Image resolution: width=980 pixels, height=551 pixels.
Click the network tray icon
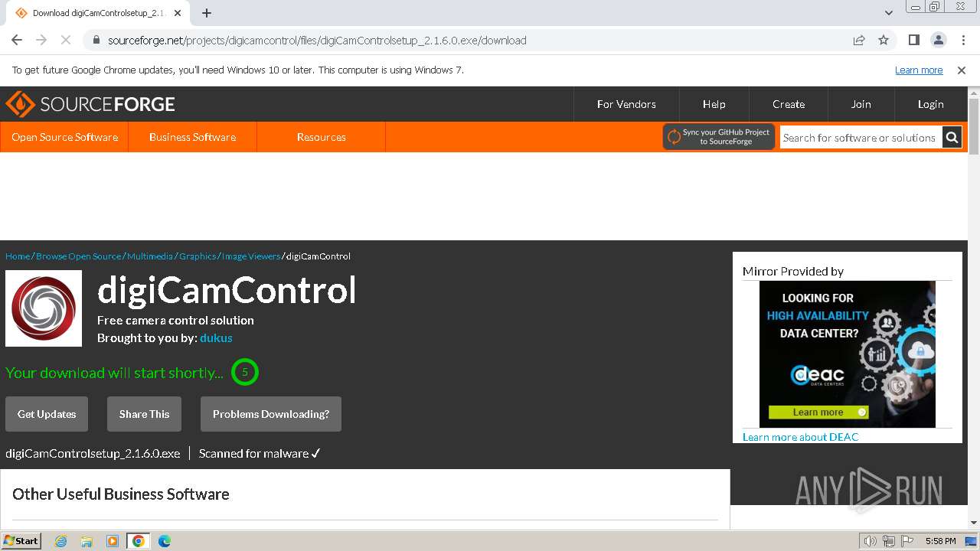coord(889,541)
